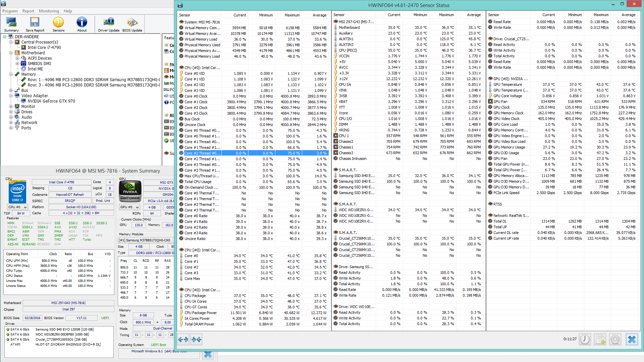Select the Total DRAM Power row

point(254,324)
